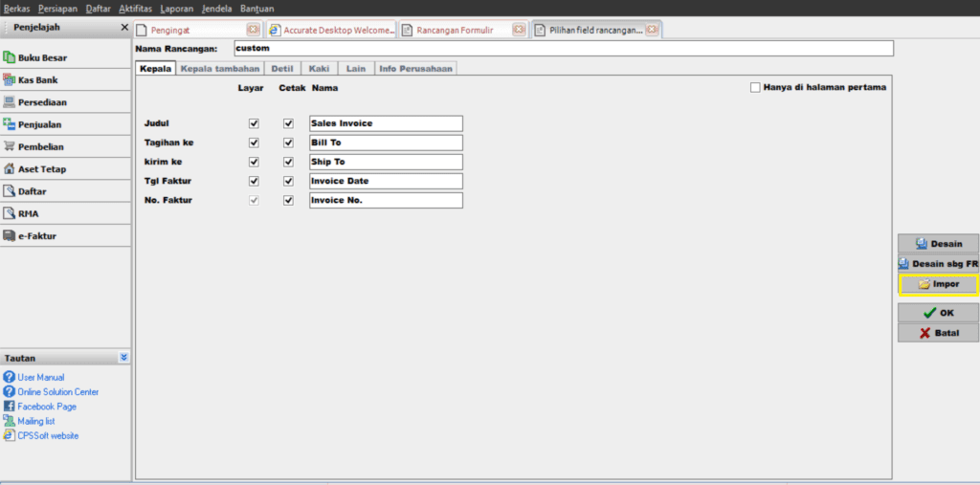
Task: Open the Pembelian cart icon
Action: point(10,146)
